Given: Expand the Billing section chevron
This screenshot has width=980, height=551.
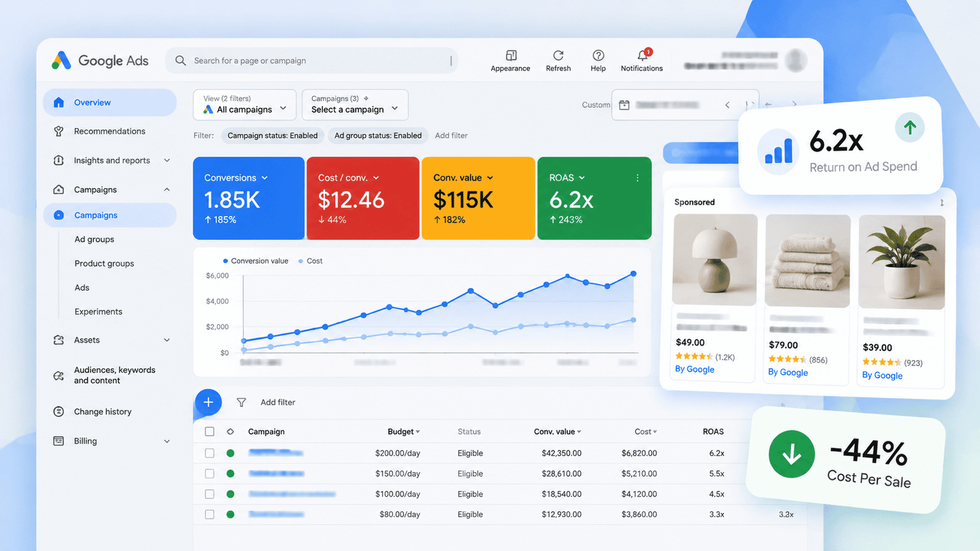Looking at the screenshot, I should click(167, 441).
